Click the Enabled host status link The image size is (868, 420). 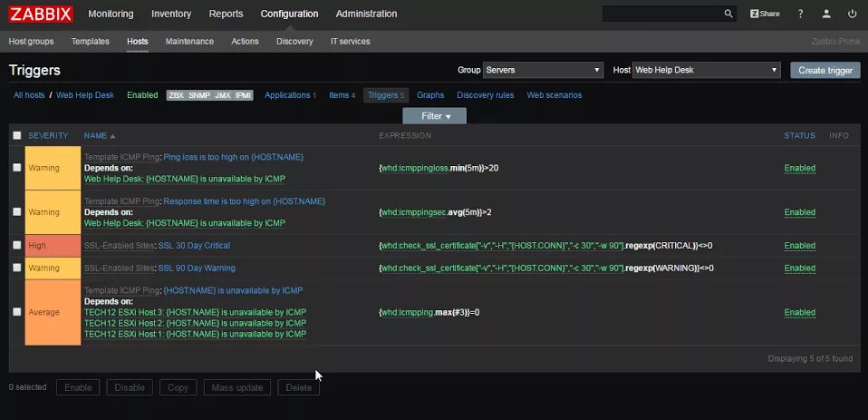142,95
